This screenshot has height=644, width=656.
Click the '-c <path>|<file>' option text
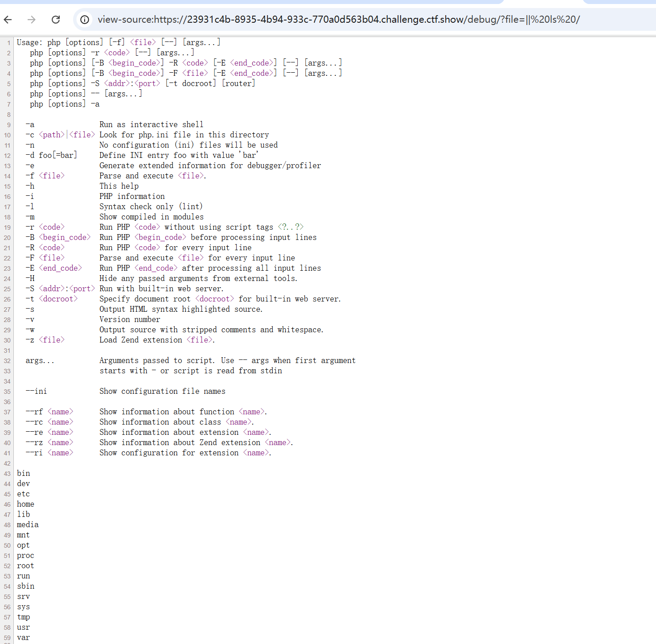(x=60, y=135)
